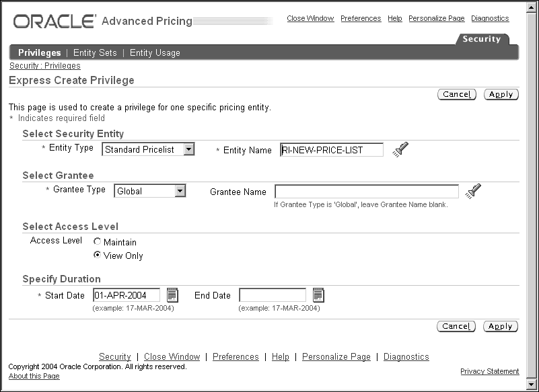Open the Privileges subtab
This screenshot has height=392, width=539.
(x=40, y=52)
